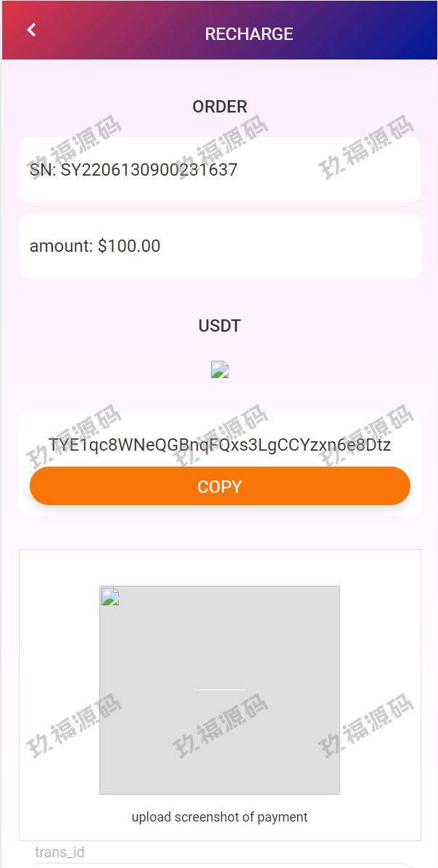Viewport: 438px width, 868px height.
Task: Click the broken QR image under USDT
Action: (x=220, y=370)
